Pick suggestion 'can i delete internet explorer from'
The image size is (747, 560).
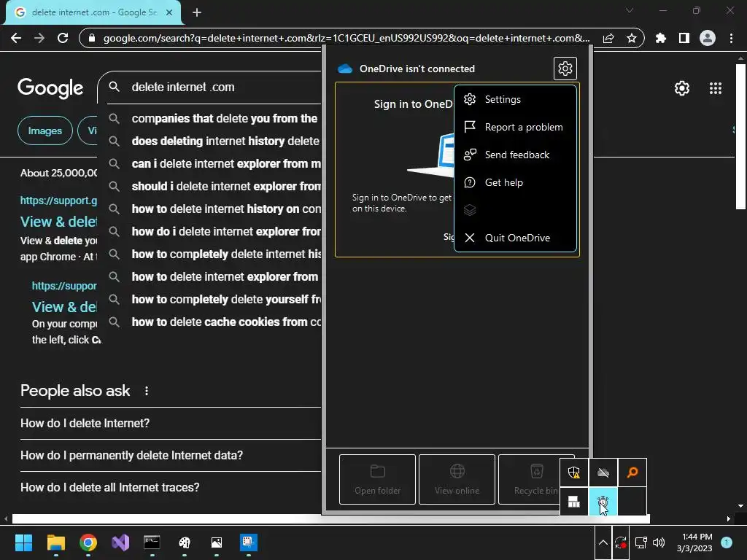[x=214, y=164]
